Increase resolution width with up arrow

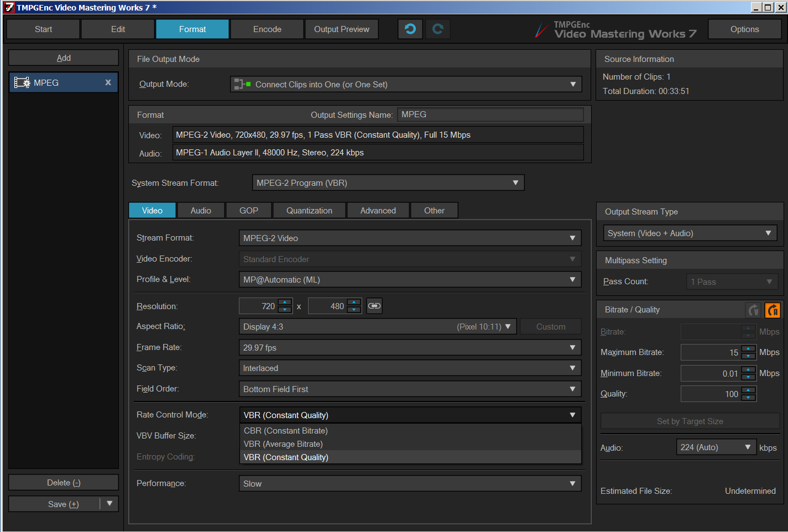click(x=285, y=302)
